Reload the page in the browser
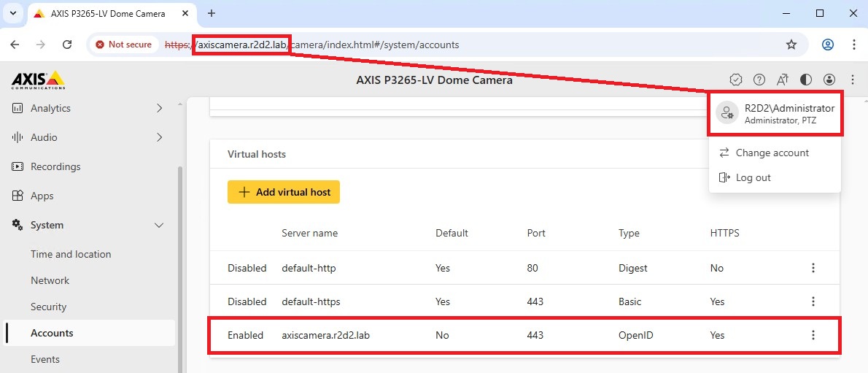The image size is (868, 373). [x=67, y=45]
